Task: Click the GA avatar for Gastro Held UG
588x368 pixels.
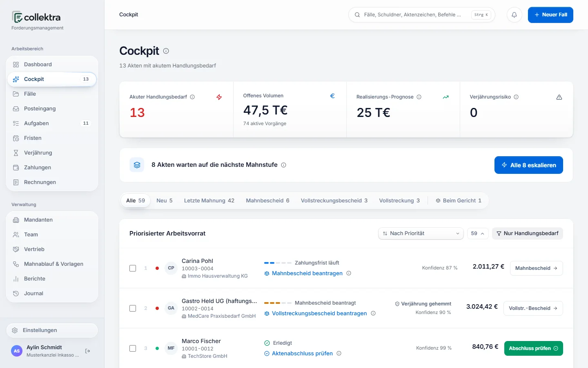Action: pos(171,308)
